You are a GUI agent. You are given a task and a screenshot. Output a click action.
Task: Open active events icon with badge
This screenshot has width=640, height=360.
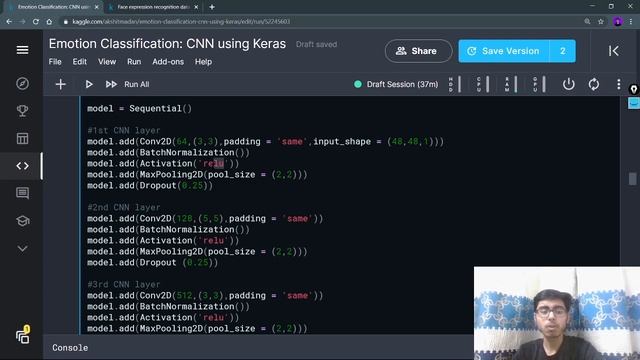(23, 335)
